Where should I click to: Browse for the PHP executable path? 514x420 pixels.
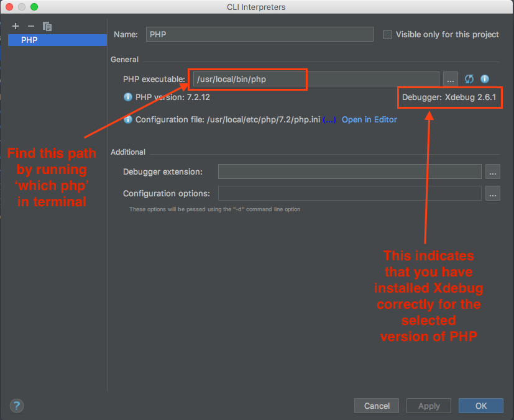point(449,79)
